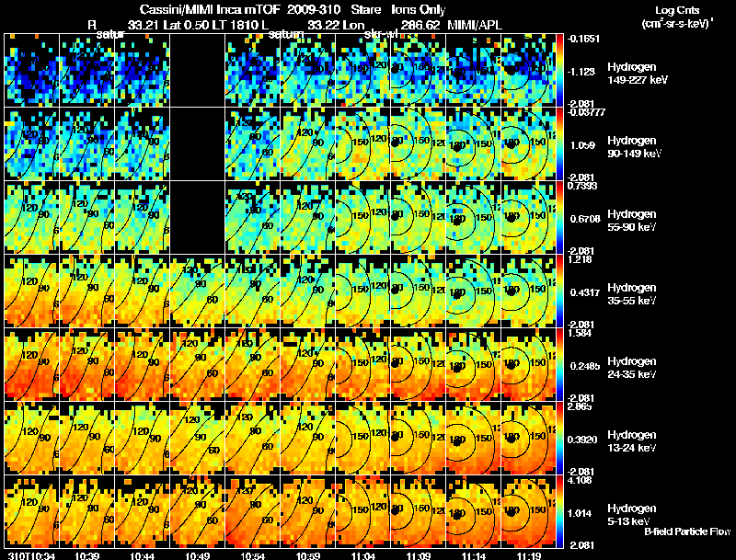The height and width of the screenshot is (560, 736).
Task: Click the Log Cnts legend heading
Action: click(x=676, y=10)
